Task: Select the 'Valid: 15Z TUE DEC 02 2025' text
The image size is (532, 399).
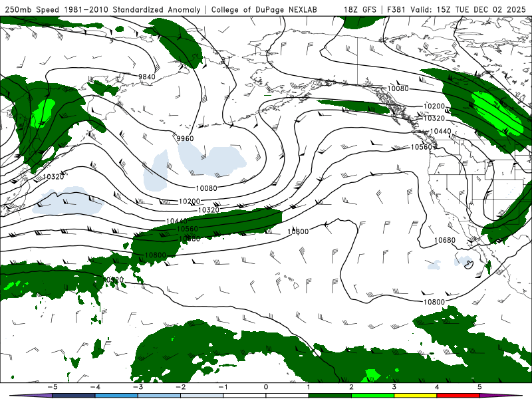Action: (x=468, y=9)
